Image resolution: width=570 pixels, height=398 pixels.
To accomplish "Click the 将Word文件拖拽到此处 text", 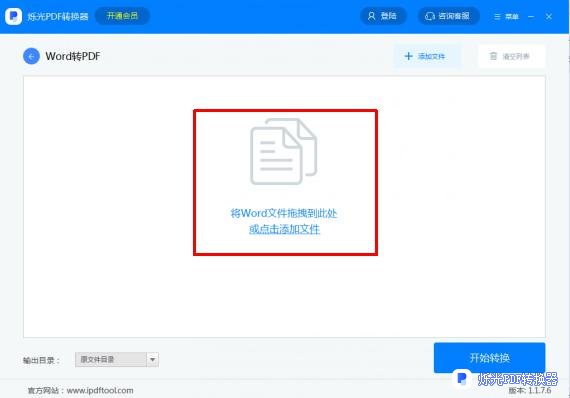I will coord(284,213).
